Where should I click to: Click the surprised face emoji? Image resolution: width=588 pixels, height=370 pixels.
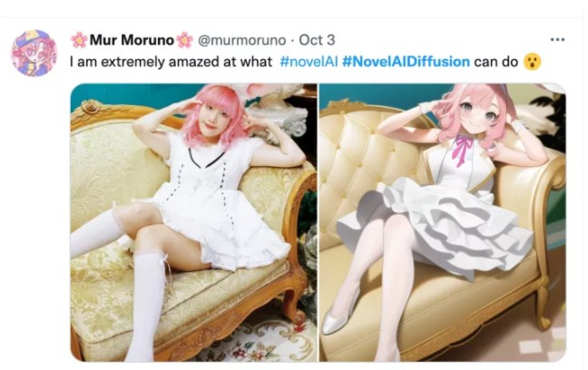click(533, 62)
